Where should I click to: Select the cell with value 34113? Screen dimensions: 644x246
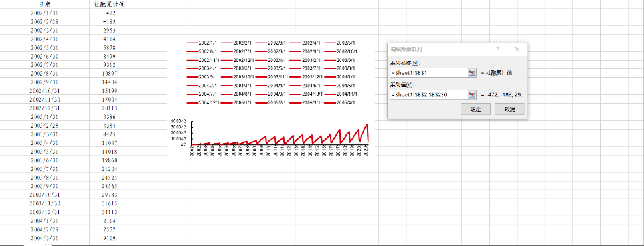tap(110, 212)
